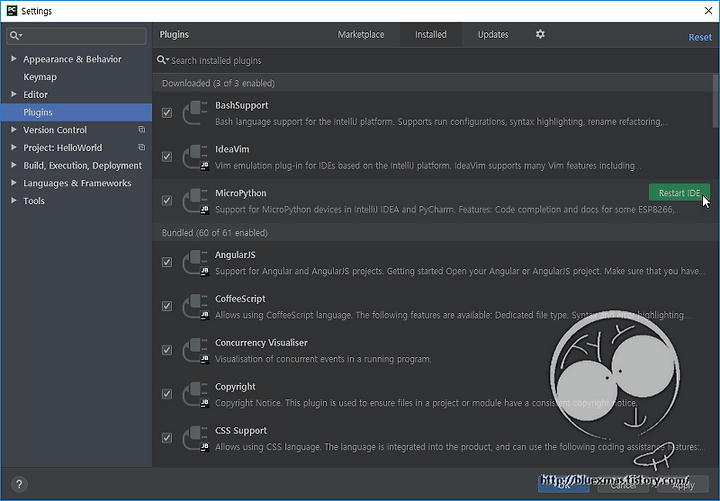Select Tools label in settings tree

pos(34,201)
